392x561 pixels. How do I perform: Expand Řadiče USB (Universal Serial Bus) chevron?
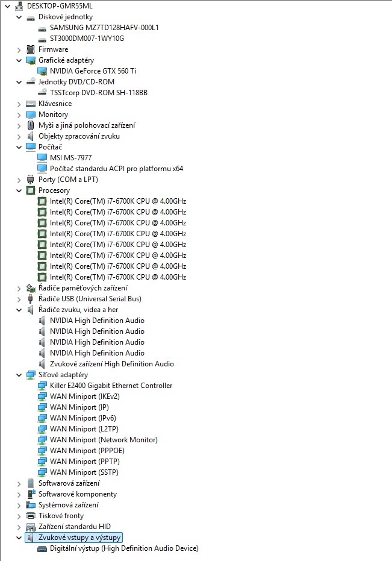[x=19, y=299]
